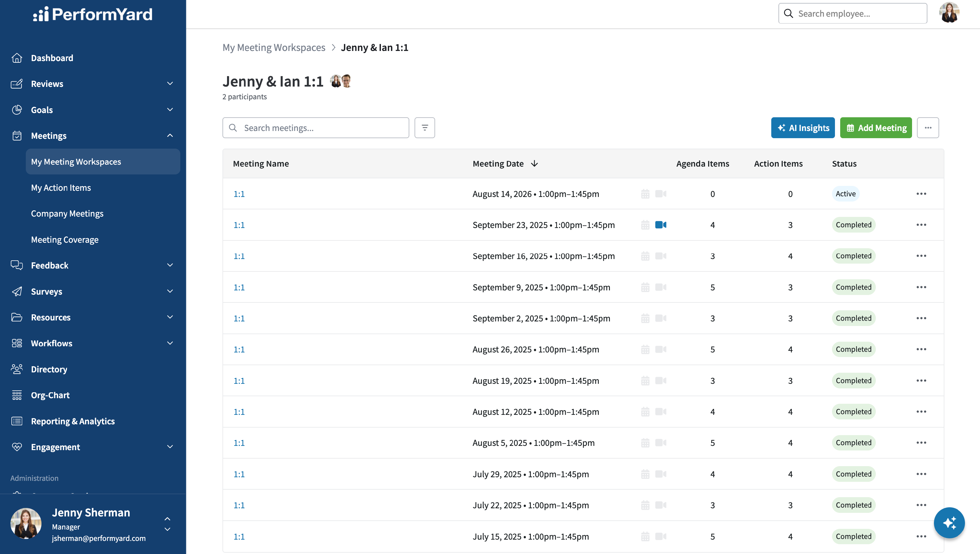Click the Reviews pencil icon
This screenshot has height=554, width=980.
click(17, 84)
